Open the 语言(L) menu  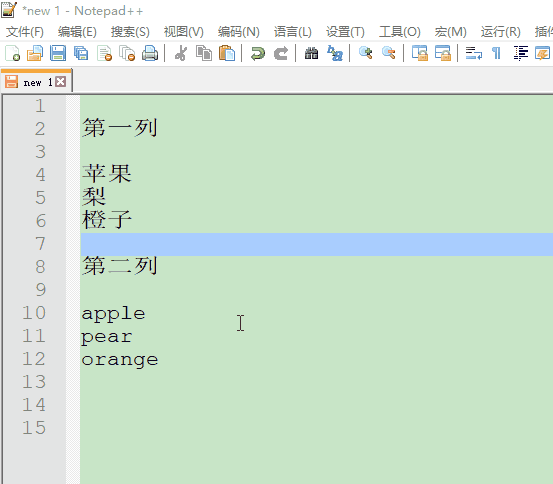(293, 32)
